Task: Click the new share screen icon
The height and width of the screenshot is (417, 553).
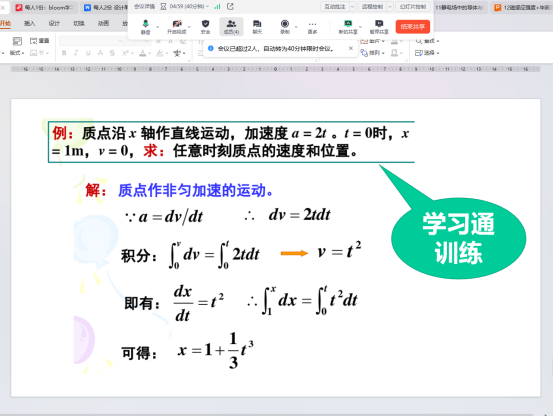Action: (348, 27)
